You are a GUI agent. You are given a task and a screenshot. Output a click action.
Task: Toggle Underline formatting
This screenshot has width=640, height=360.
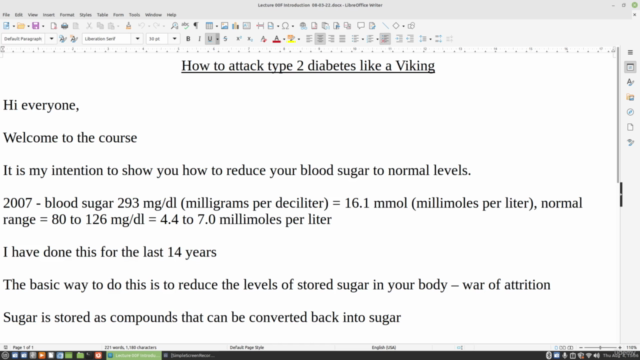click(210, 39)
